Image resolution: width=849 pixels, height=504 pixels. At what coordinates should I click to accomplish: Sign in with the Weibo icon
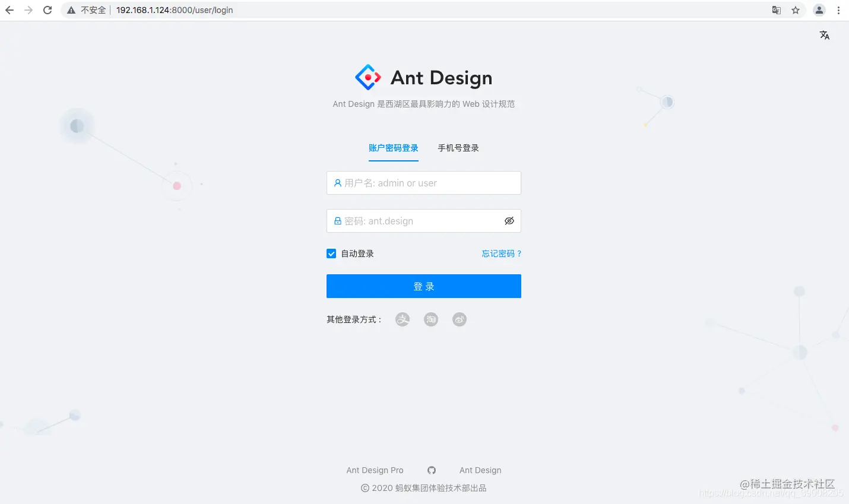[x=460, y=319]
